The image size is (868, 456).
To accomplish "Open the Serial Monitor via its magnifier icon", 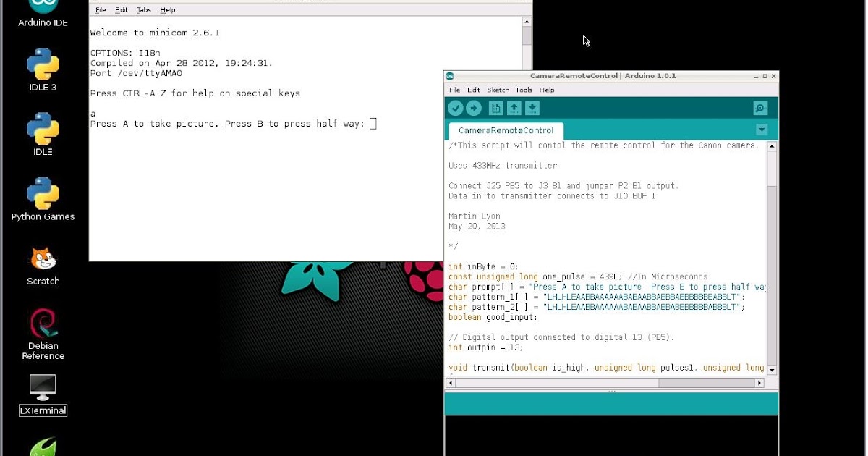I will coord(759,107).
